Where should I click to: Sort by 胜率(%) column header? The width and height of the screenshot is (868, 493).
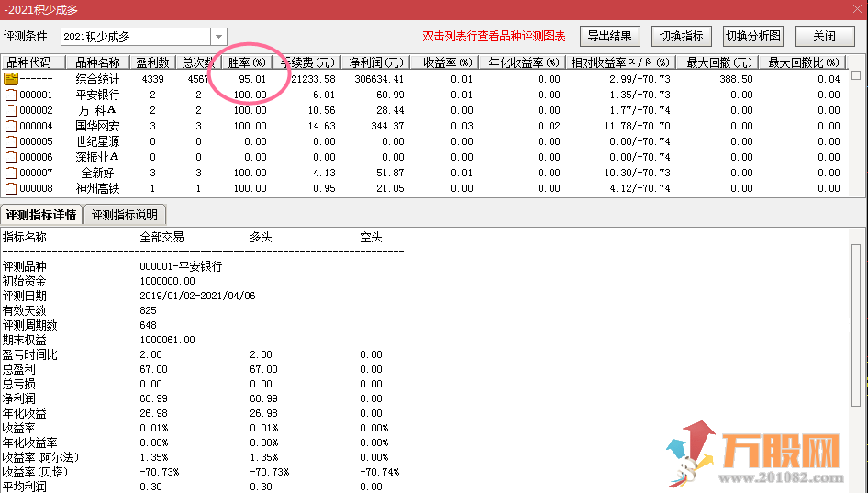pyautogui.click(x=246, y=62)
